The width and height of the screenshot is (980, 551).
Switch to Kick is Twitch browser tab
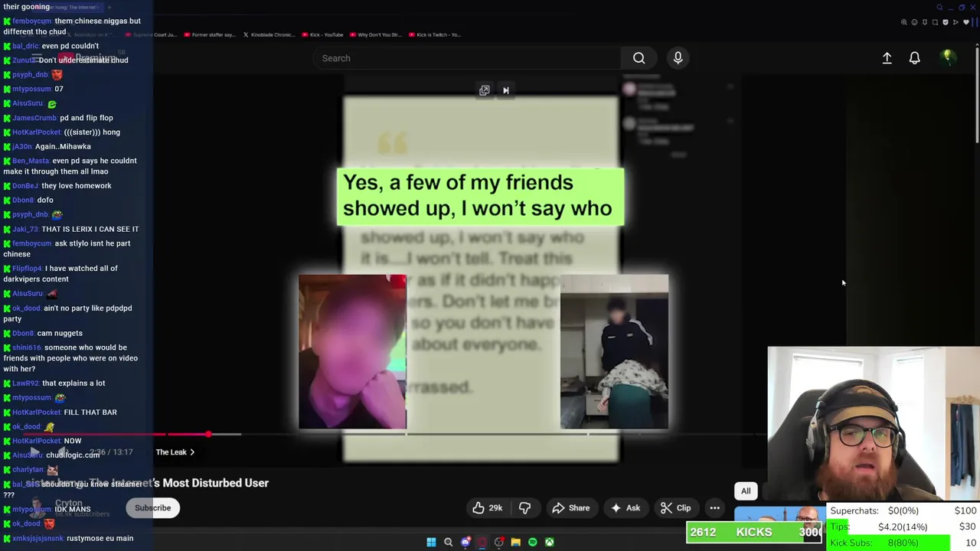pos(434,34)
